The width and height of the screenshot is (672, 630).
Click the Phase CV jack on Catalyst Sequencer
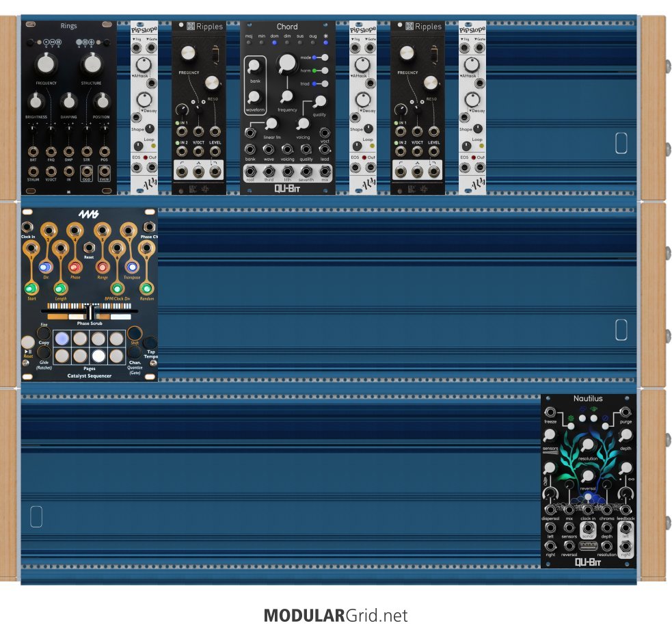[149, 226]
